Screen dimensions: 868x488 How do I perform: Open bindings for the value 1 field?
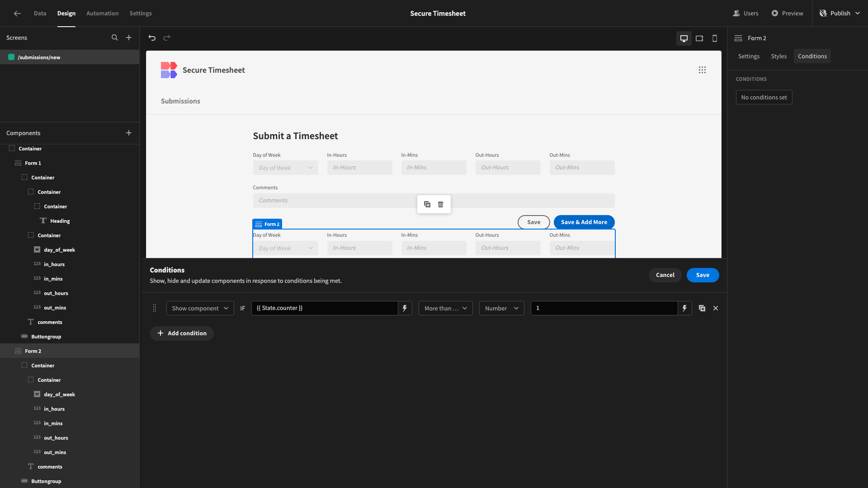685,308
